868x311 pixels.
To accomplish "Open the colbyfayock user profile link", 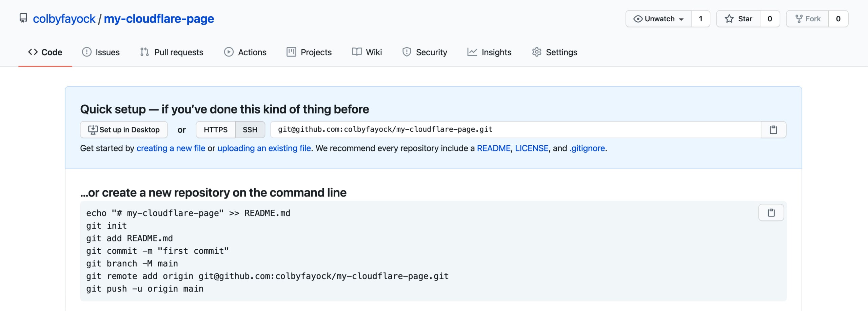I will point(64,19).
